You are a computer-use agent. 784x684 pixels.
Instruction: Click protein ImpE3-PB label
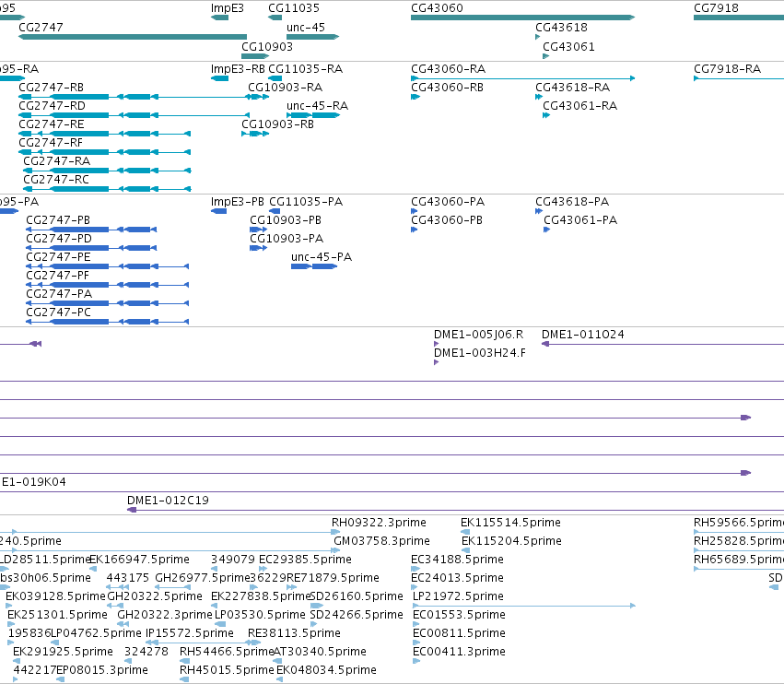click(x=238, y=202)
